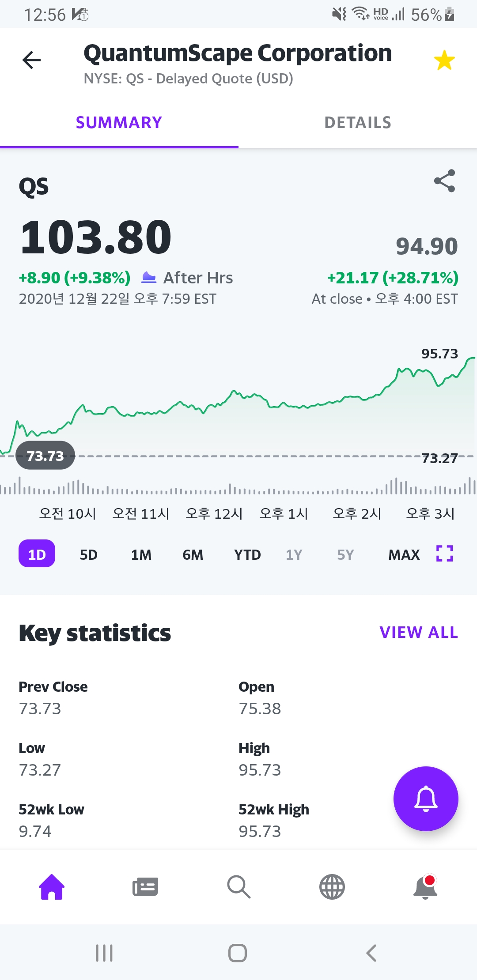Open the search magnifier icon

pos(238,886)
